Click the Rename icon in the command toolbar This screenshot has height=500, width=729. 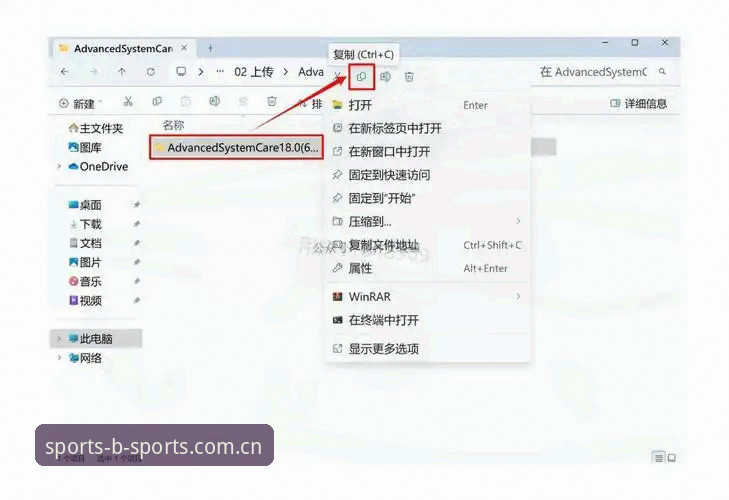(x=214, y=101)
